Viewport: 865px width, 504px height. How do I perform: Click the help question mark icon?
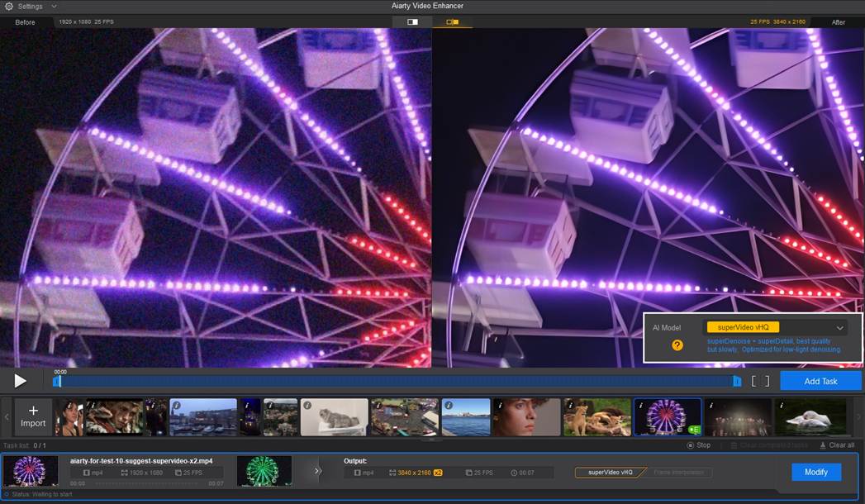676,345
